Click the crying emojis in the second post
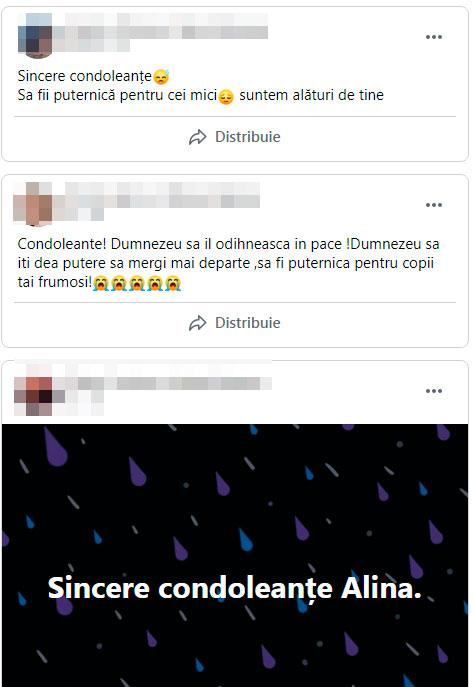The height and width of the screenshot is (687, 474). 137,283
